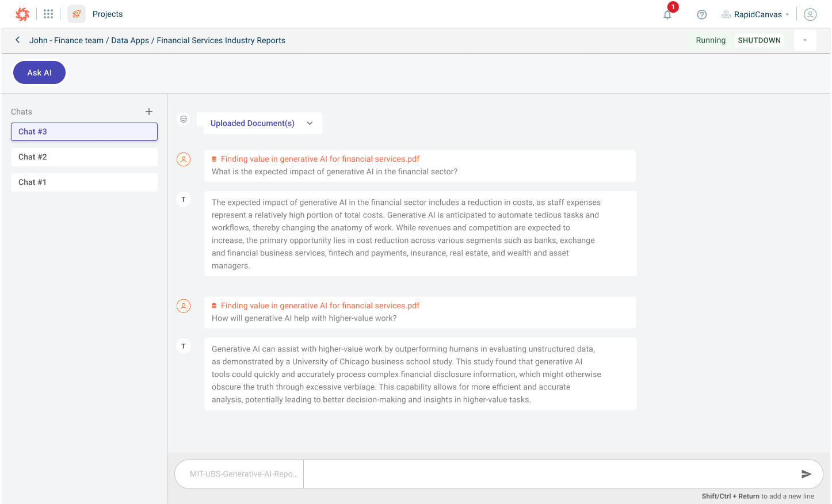This screenshot has height=504, width=832.
Task: Open the user profile avatar icon
Action: coord(810,14)
